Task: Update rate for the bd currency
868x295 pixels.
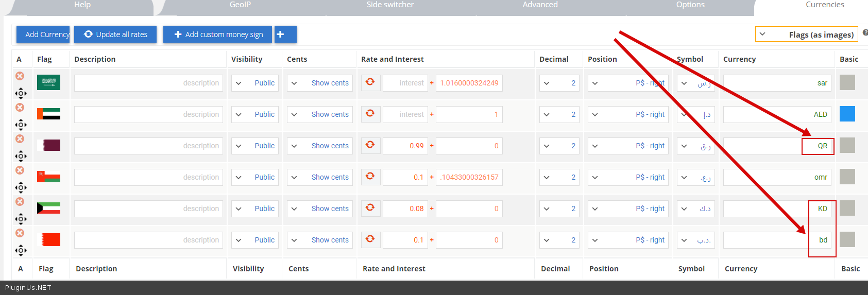Action: pos(370,239)
